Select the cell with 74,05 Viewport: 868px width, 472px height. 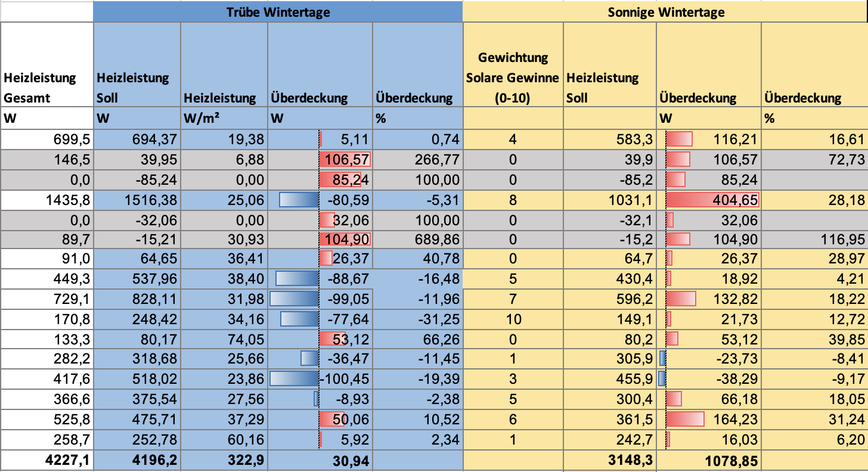pyautogui.click(x=224, y=339)
